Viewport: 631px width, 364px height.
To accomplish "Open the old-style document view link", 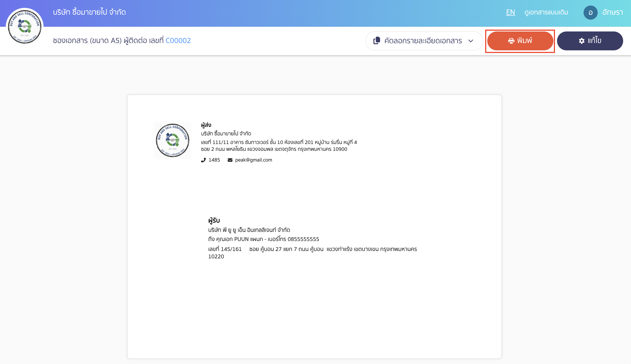I will [546, 12].
